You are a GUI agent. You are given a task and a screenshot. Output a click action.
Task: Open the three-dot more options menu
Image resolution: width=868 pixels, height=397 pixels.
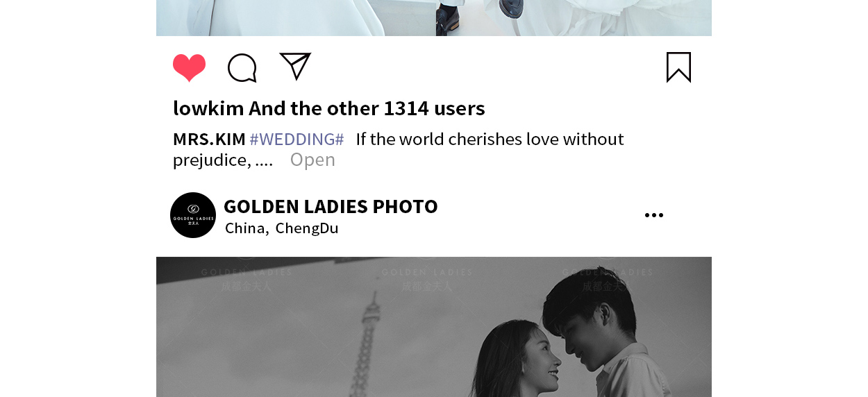653,215
